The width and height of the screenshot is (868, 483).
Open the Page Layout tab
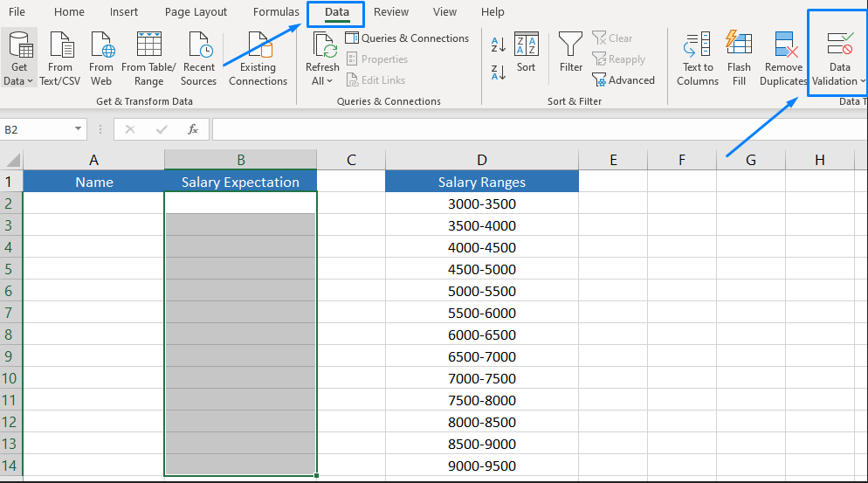(x=196, y=11)
